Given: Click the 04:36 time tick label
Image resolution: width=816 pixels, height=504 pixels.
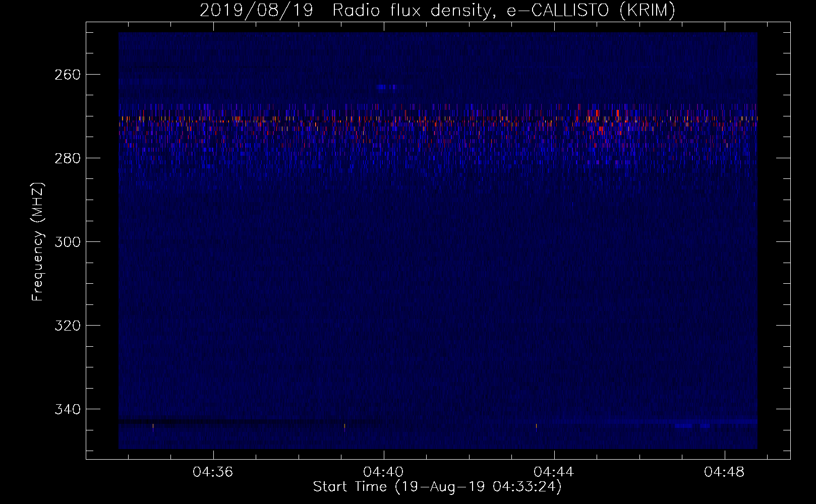Looking at the screenshot, I should click(213, 472).
